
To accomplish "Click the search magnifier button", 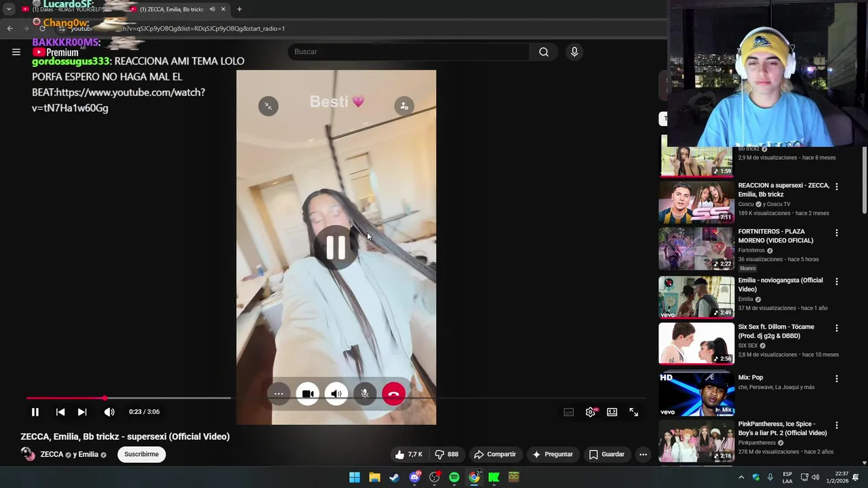I will (x=544, y=52).
